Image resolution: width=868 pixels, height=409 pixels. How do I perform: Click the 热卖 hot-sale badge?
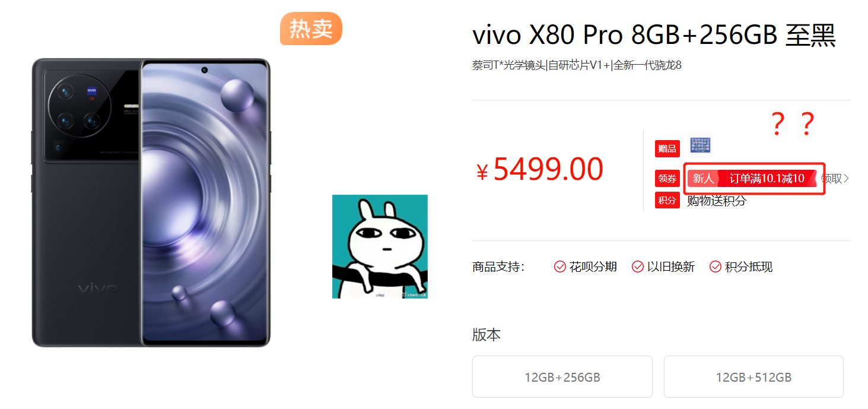pyautogui.click(x=311, y=28)
